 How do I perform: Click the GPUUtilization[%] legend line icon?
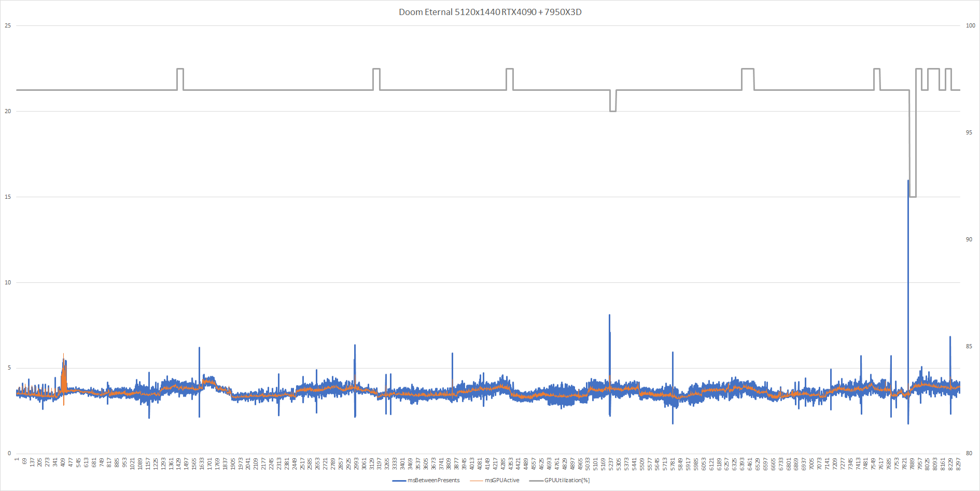pos(535,480)
